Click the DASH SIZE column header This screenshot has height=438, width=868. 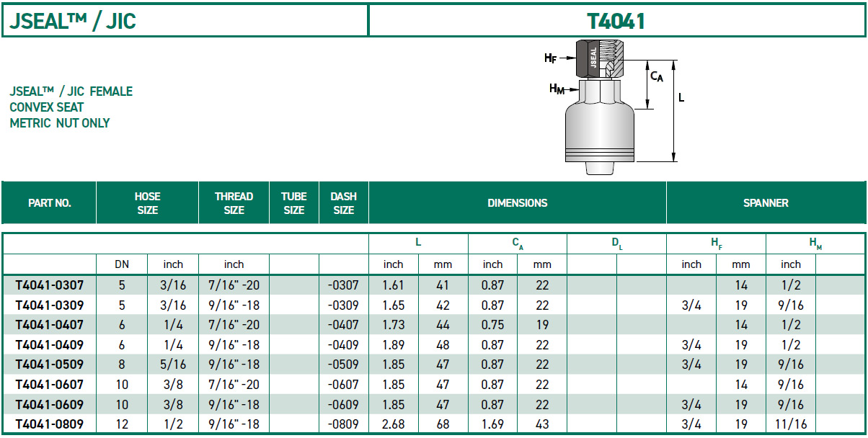(344, 203)
